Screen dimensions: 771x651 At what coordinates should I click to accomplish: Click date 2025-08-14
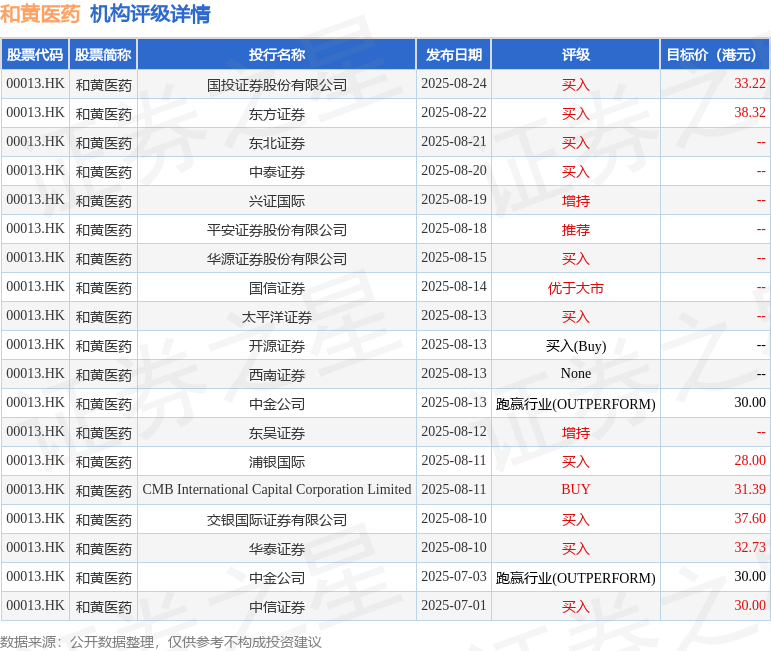454,287
